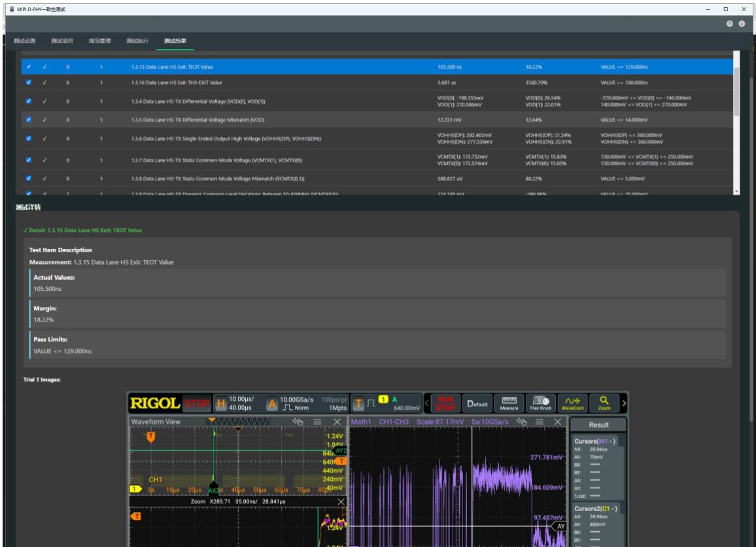Click the Pass Limits VALUE <= 129.000ns detail field
This screenshot has height=547, width=756.
377,344
